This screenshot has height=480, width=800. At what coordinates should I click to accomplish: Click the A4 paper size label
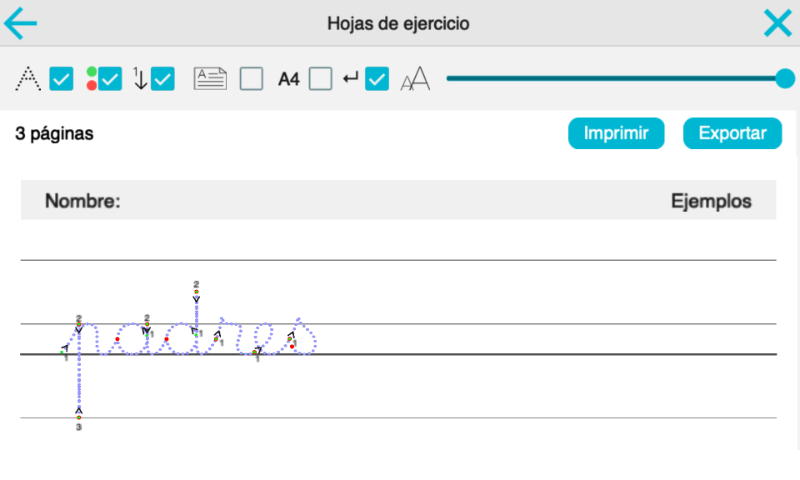[289, 80]
